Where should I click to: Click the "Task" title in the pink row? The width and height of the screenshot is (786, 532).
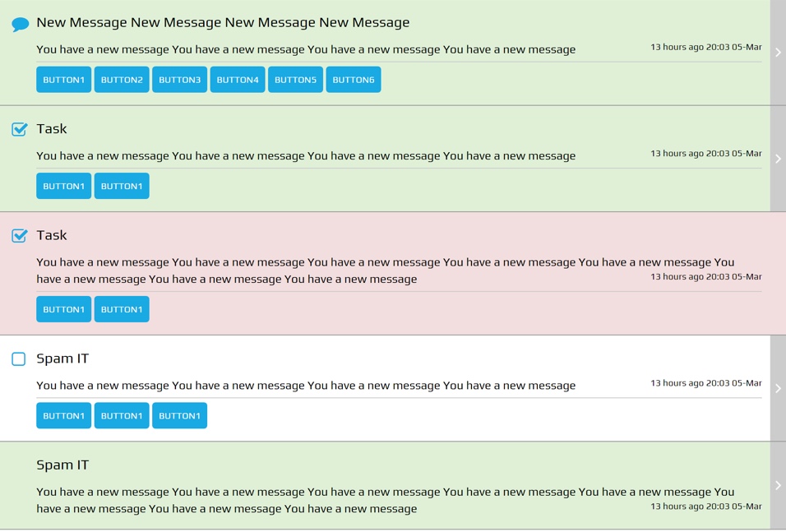pos(52,236)
